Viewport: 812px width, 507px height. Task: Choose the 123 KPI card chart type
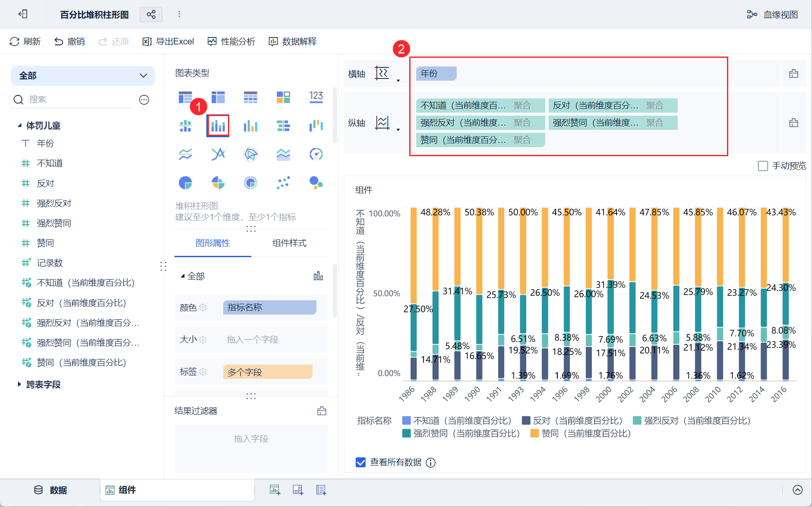click(x=316, y=96)
